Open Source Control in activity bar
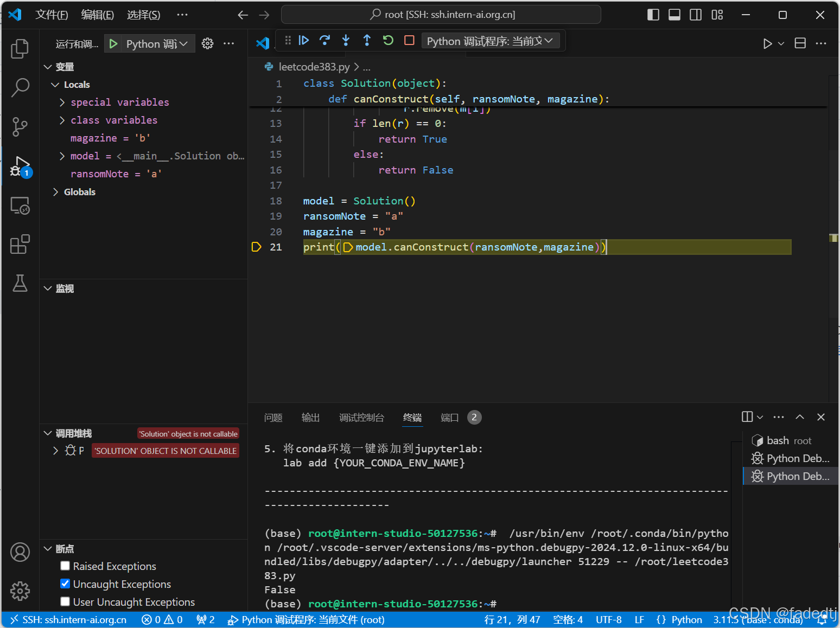This screenshot has width=840, height=628. click(x=20, y=127)
